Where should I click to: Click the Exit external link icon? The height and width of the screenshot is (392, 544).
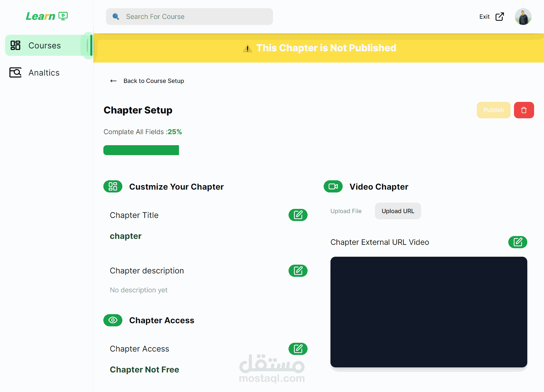(500, 17)
